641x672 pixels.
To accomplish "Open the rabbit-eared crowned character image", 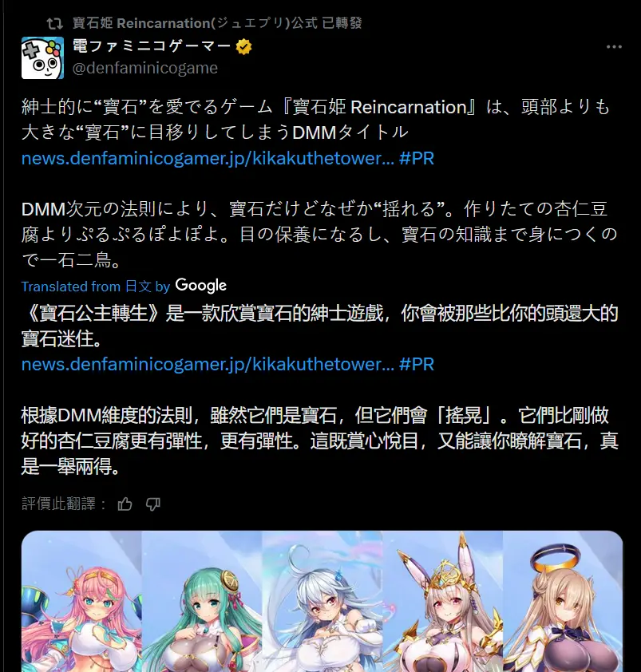I will [442, 601].
